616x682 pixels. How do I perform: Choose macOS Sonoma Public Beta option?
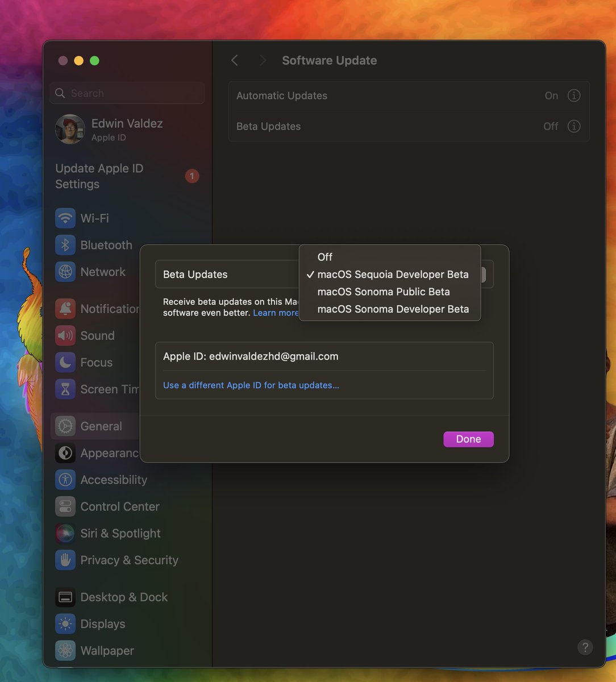[x=384, y=292]
